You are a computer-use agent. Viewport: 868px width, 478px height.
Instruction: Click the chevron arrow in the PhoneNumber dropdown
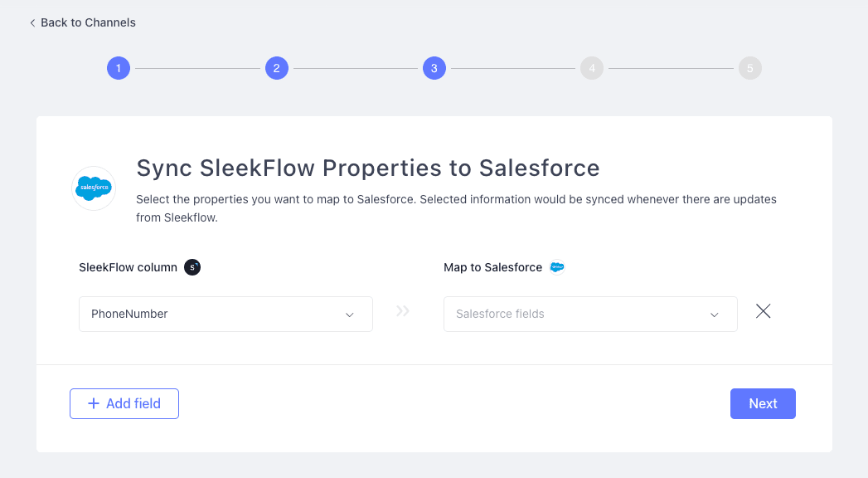pyautogui.click(x=349, y=315)
